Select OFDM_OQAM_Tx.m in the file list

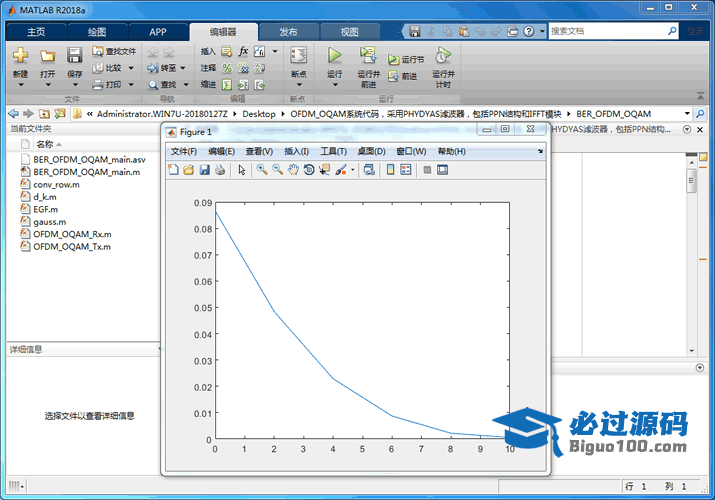point(71,246)
